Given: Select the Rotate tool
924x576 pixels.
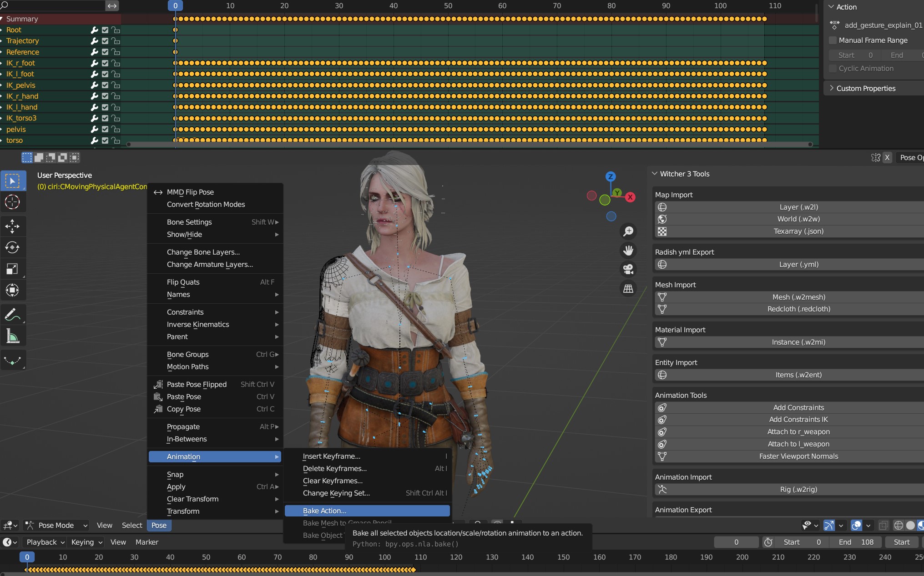Looking at the screenshot, I should pyautogui.click(x=12, y=247).
